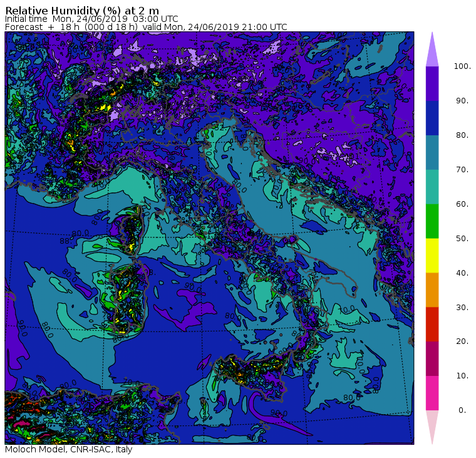The height and width of the screenshot is (458, 476).
Task: Select the steel blue 70–80 legend band
Action: click(432, 152)
